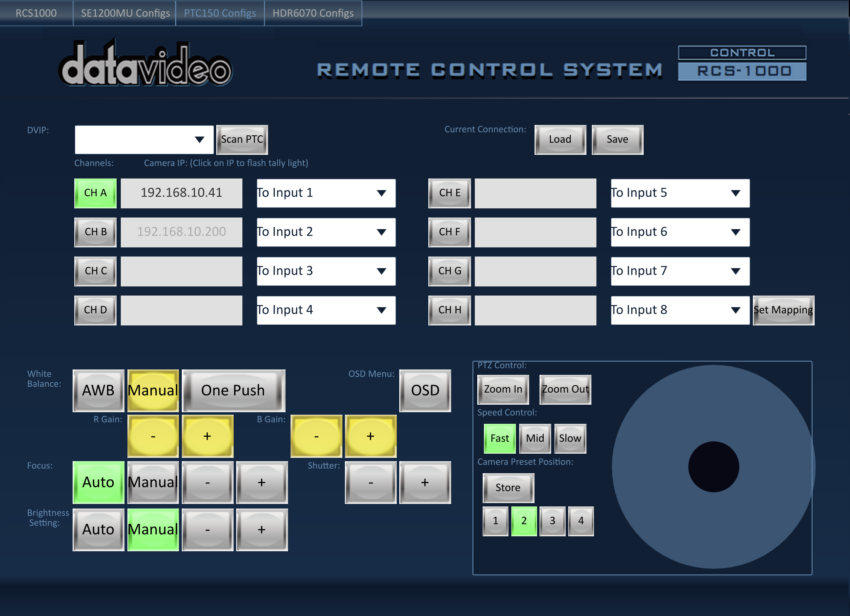Recall camera preset 3
Screen dimensions: 850x616
pos(552,521)
